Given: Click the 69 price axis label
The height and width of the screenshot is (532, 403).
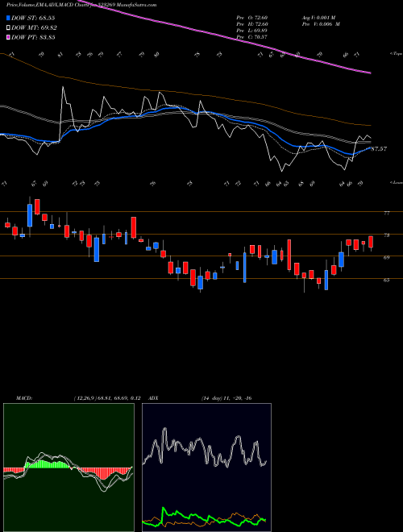Looking at the screenshot, I should [387, 257].
